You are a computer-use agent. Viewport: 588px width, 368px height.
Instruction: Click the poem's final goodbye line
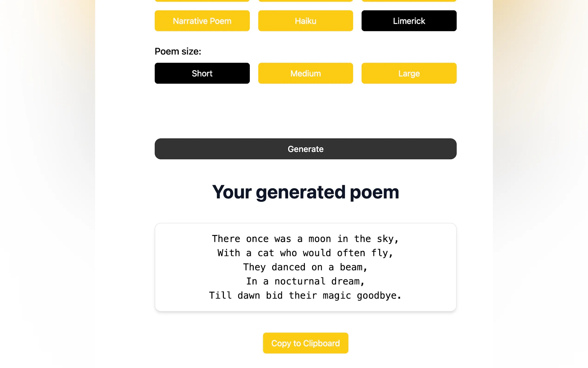click(305, 295)
